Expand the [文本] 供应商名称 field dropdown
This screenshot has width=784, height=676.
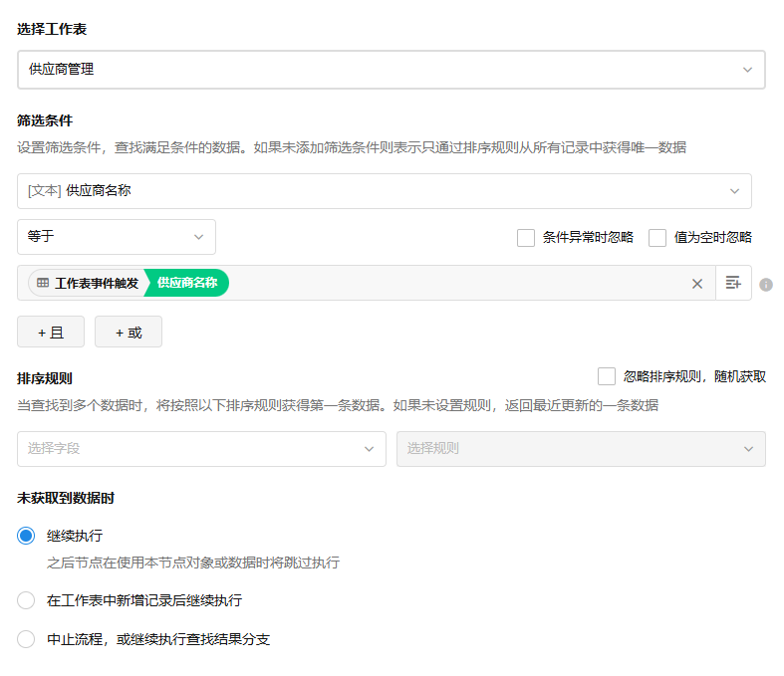tap(384, 191)
